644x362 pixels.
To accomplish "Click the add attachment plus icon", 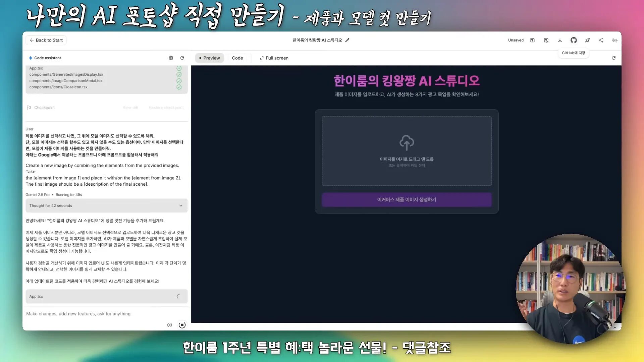I will [170, 325].
